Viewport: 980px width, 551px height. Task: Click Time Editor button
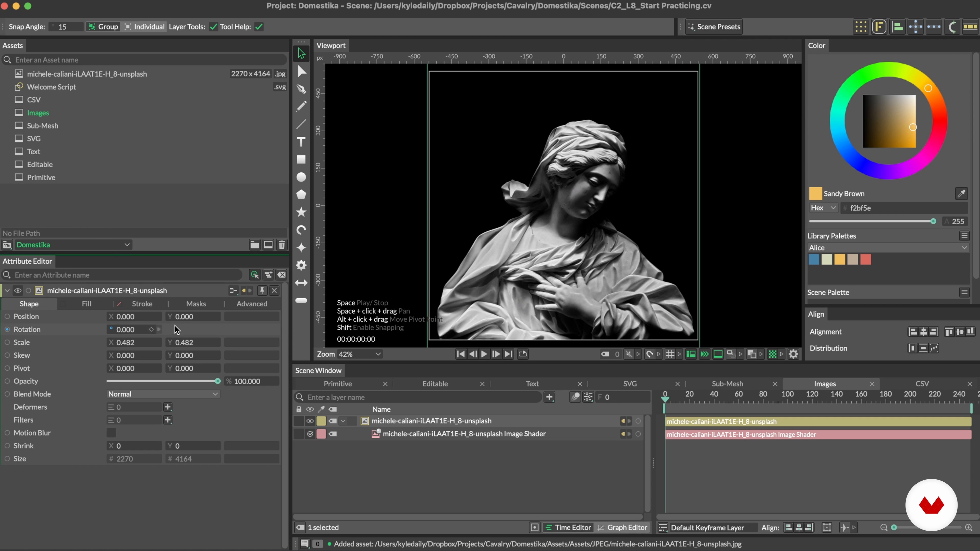click(x=568, y=528)
